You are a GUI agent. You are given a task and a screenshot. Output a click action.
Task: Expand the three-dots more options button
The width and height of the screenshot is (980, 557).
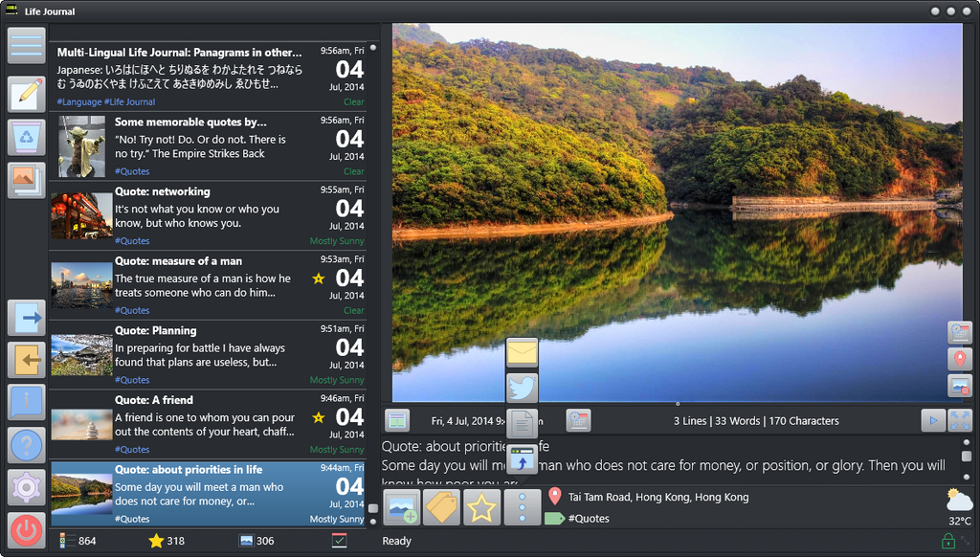click(523, 507)
